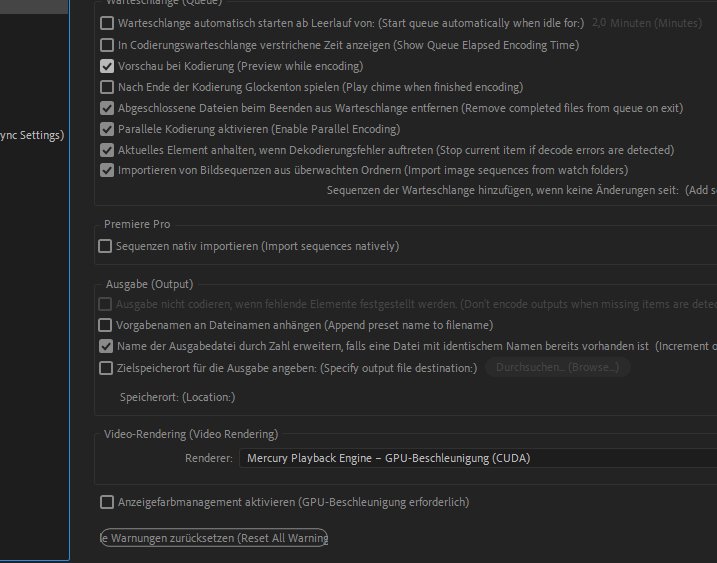Viewport: 717px width, 563px height.
Task: Enable Anzeigefarbmanagement aktivieren checkbox
Action: (x=107, y=502)
